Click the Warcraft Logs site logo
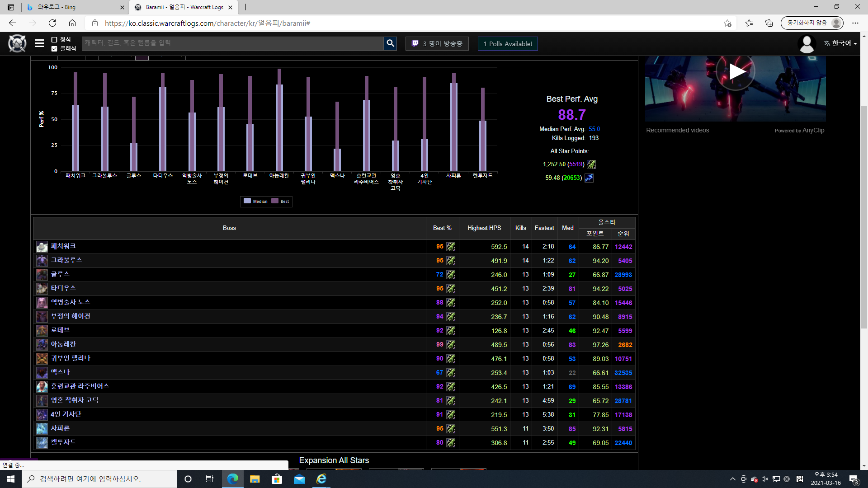The image size is (868, 488). (x=17, y=43)
